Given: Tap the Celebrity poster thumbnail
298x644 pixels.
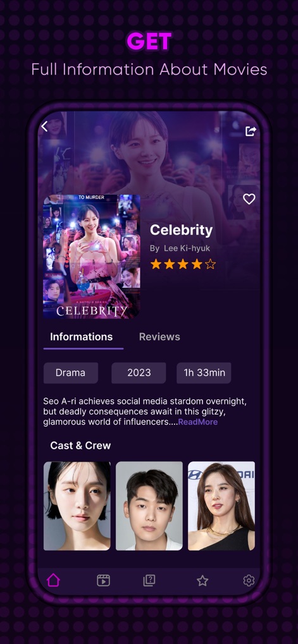Looking at the screenshot, I should [x=92, y=257].
